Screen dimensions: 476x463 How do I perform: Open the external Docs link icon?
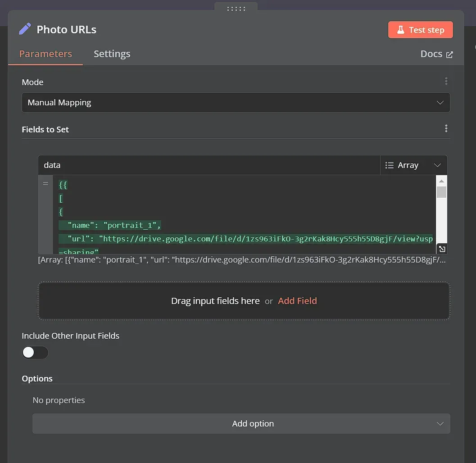click(x=450, y=54)
